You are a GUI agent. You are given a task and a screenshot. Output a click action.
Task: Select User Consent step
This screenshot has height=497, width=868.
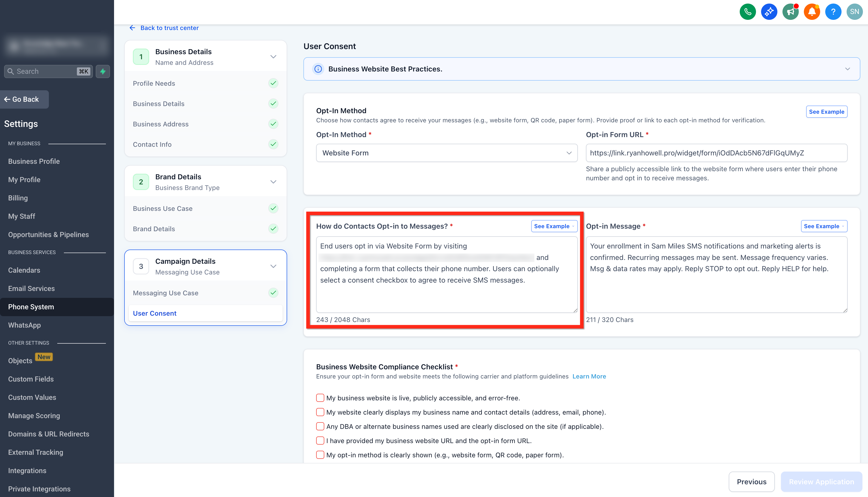(206, 313)
